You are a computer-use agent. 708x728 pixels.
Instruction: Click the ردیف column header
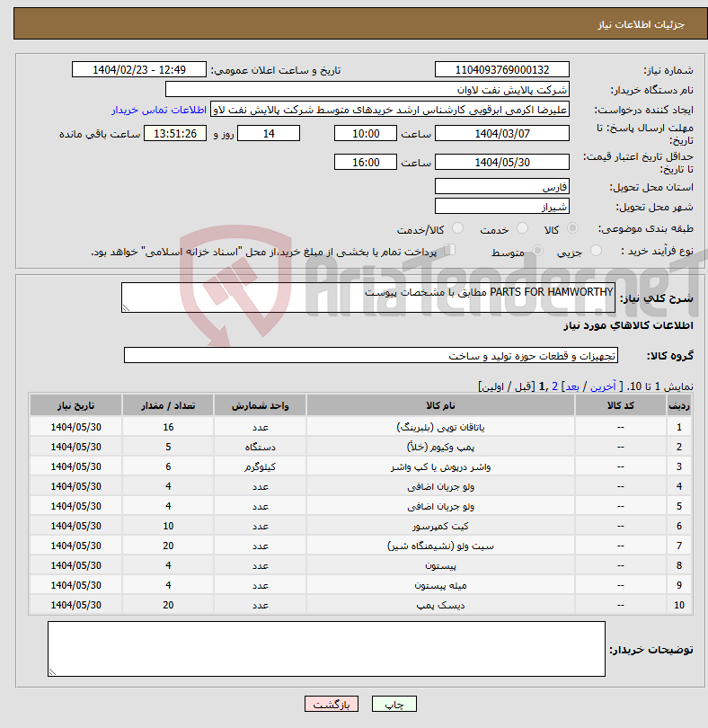(679, 405)
